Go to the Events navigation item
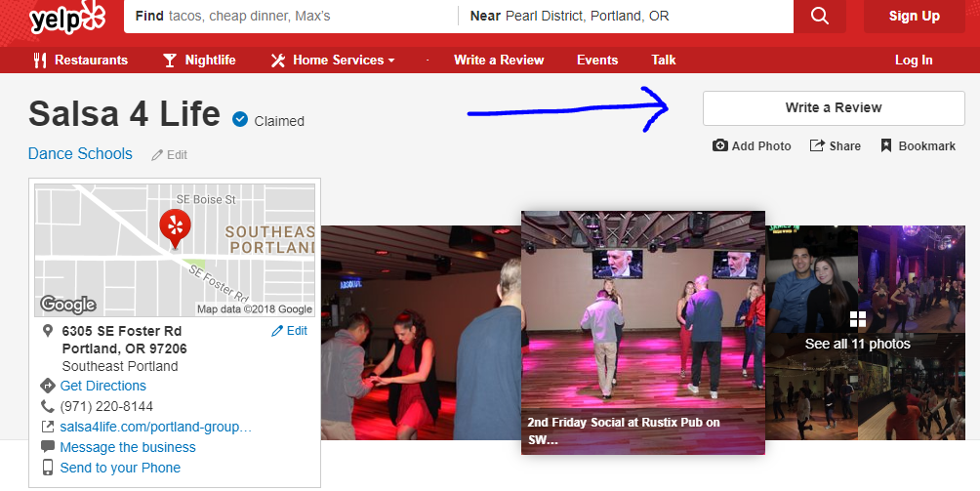 tap(597, 60)
